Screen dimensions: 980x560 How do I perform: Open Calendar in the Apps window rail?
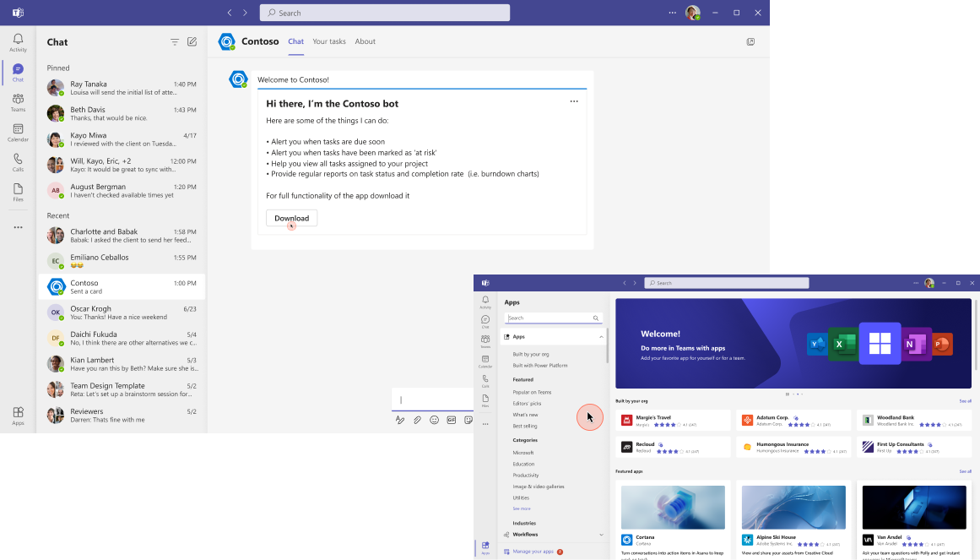[x=485, y=362]
